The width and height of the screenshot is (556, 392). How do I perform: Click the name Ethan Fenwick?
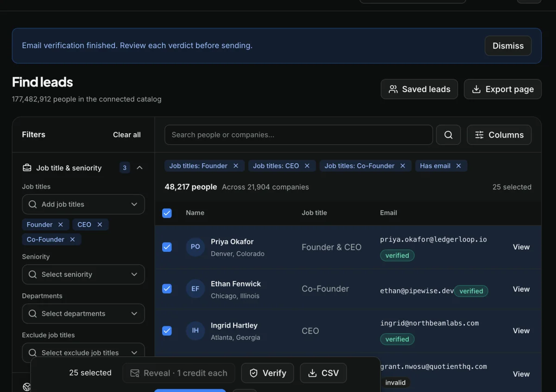(236, 284)
